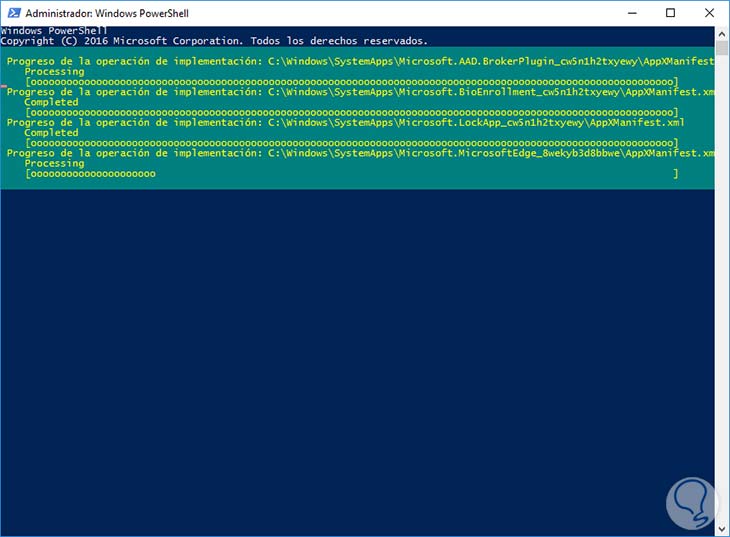The height and width of the screenshot is (537, 730).
Task: Click the PowerShell icon in title bar
Action: [x=14, y=13]
